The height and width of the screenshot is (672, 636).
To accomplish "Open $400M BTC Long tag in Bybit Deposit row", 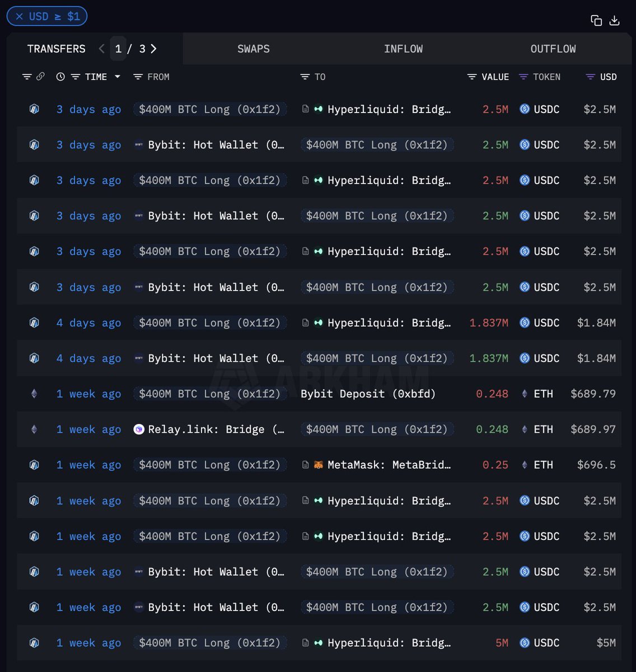I will [210, 394].
